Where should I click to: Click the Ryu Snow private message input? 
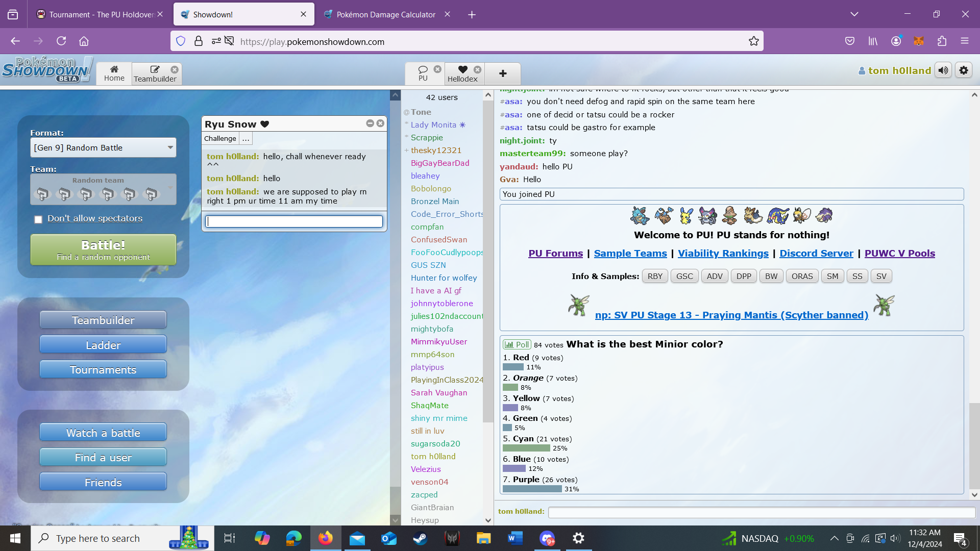[x=294, y=221]
